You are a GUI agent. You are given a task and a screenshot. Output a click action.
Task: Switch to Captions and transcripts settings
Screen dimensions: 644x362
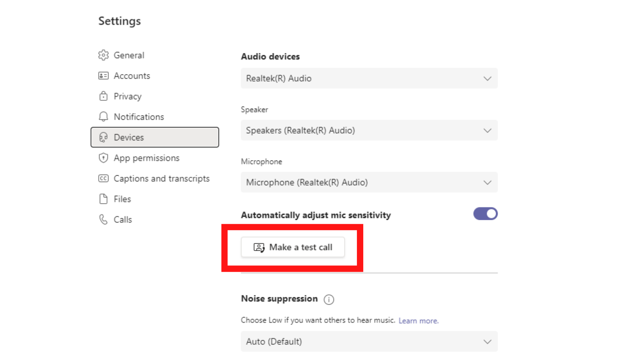click(x=161, y=179)
